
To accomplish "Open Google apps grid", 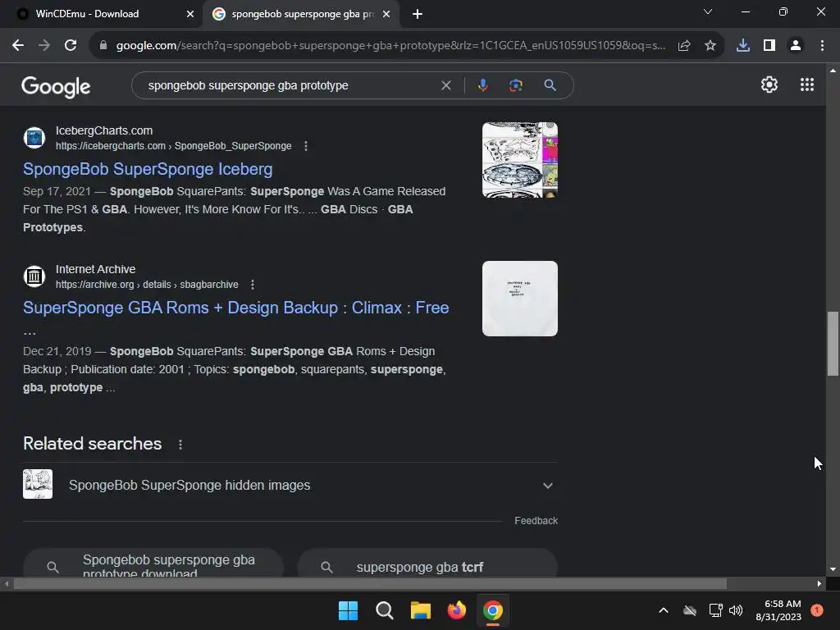I will click(x=807, y=84).
